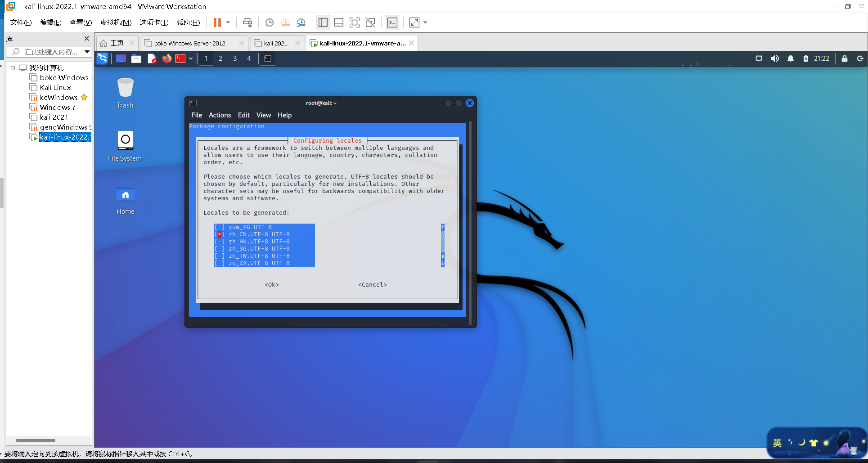Select the Cancel button in locales dialog

tap(373, 285)
